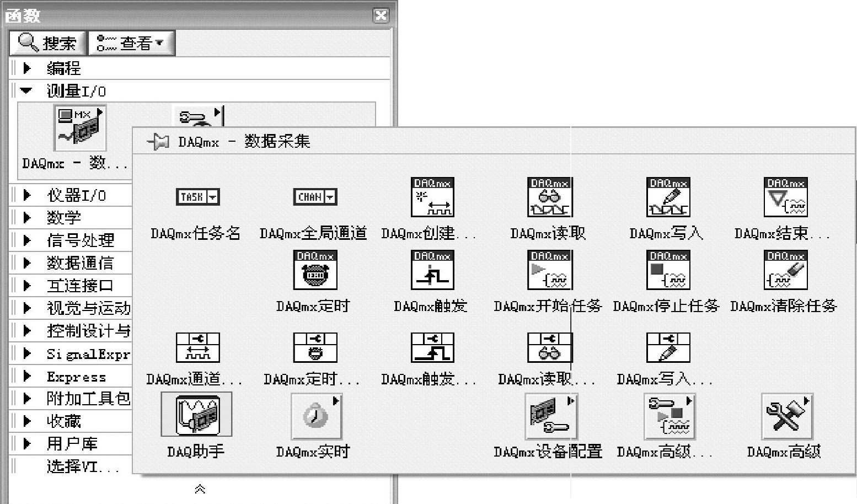Click the DAQmx - 数据采集 palette title text
This screenshot has height=504, width=857.
click(244, 142)
